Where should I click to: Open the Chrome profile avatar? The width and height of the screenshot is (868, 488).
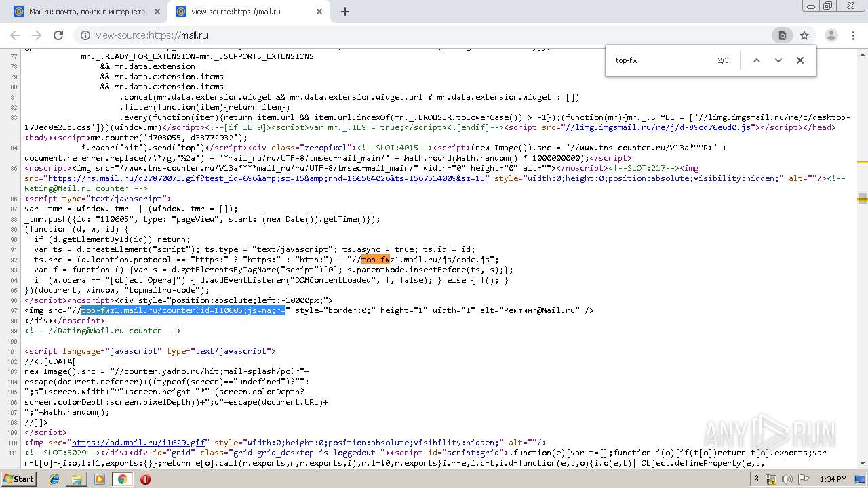[x=831, y=35]
